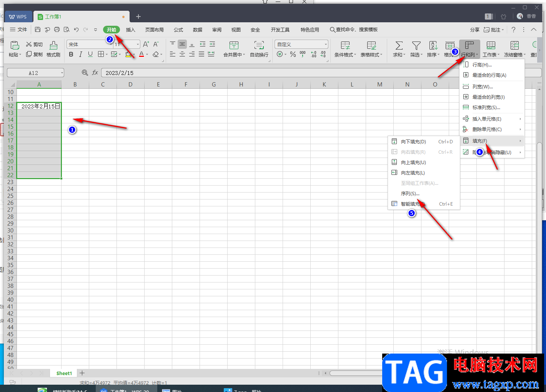Toggle top vertical alignment

(x=173, y=44)
